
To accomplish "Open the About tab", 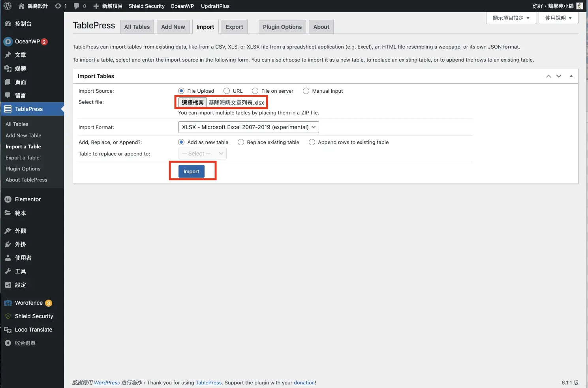I will (x=321, y=27).
